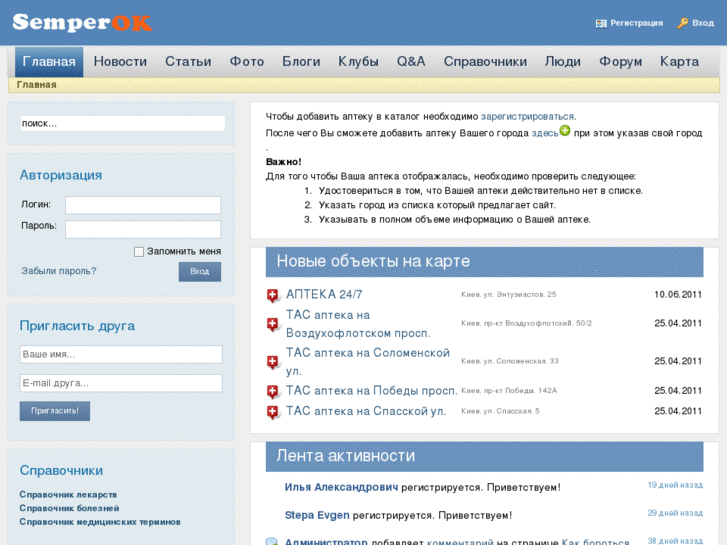Screen dimensions: 727x545
Task: Click the key icon next to Вход
Action: coord(682,23)
